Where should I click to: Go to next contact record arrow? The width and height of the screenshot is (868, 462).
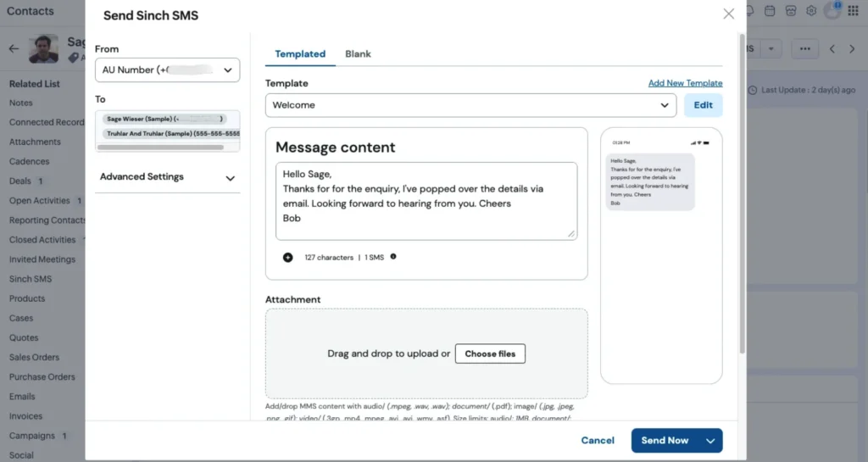click(x=852, y=48)
